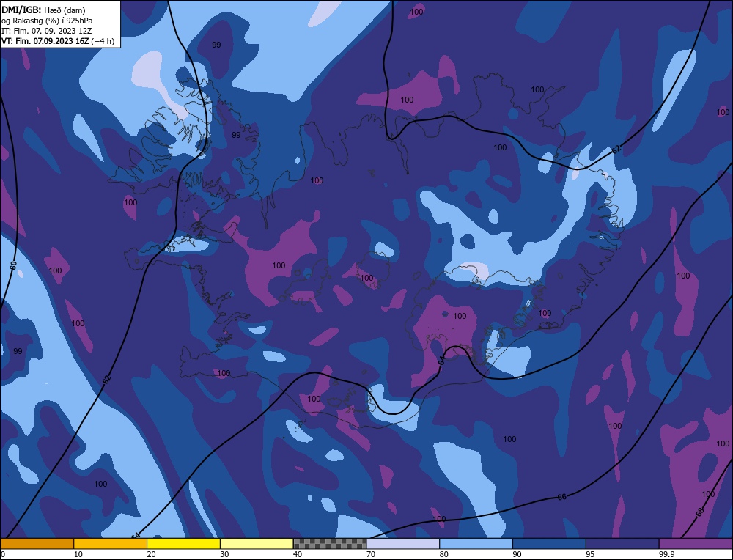Click the 'DMI/IGB: Hæð (dam)' title line
Image resolution: width=733 pixels, height=560 pixels.
pos(44,10)
